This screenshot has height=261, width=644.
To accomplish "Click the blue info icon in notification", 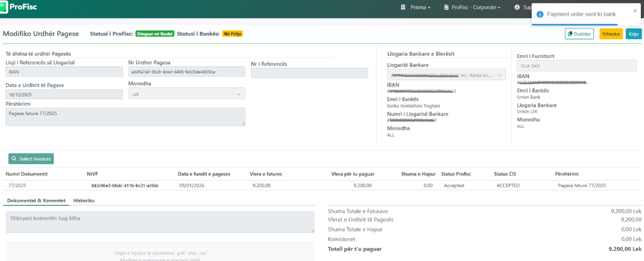I will click(540, 14).
